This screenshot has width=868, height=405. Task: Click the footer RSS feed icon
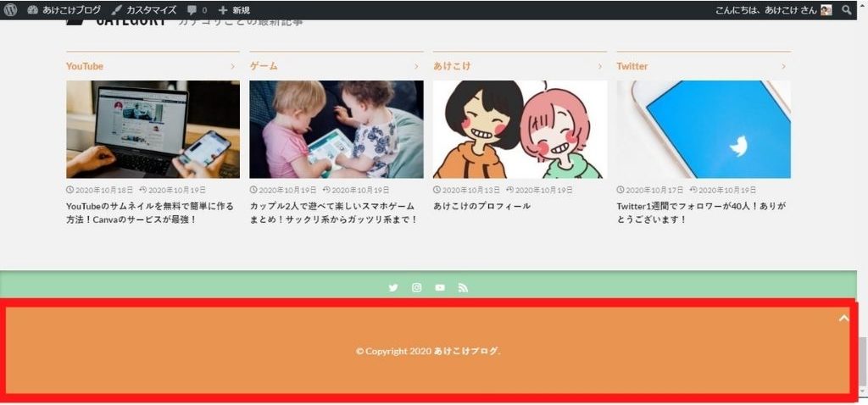tap(464, 288)
